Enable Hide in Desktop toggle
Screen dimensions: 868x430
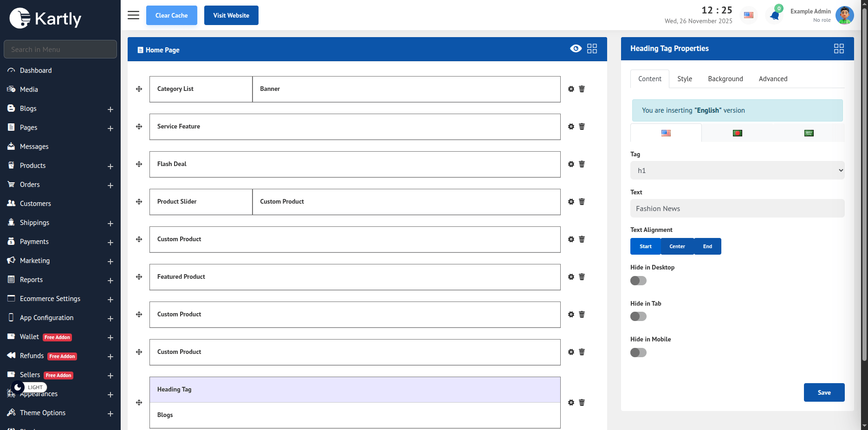(638, 281)
